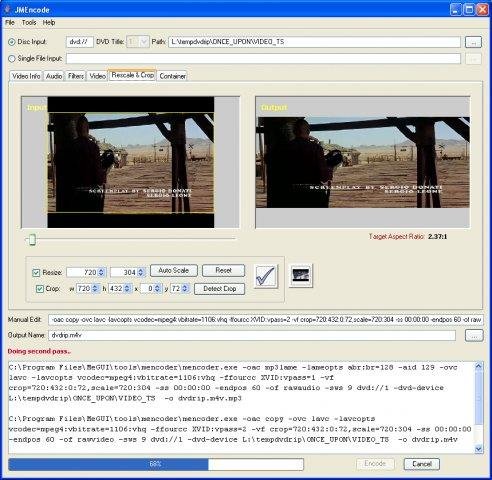Click the Detect Crop button
This screenshot has width=492, height=480.
coord(219,289)
